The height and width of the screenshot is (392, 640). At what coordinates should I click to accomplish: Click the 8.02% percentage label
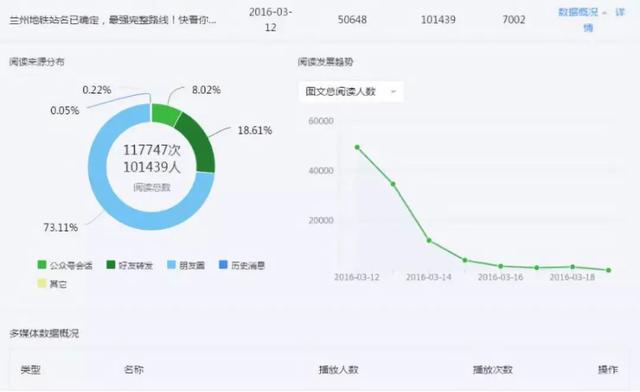206,90
